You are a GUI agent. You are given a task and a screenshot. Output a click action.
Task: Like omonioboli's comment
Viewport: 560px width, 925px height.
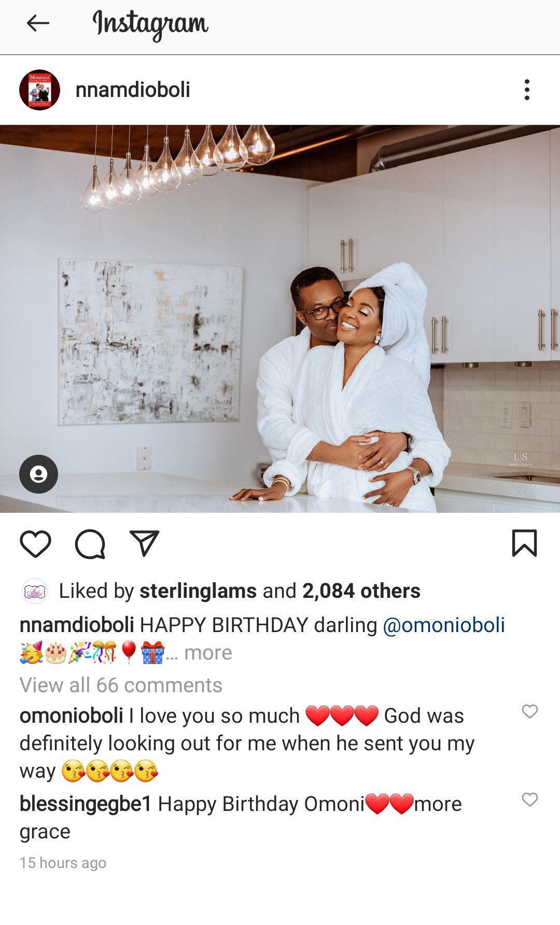(529, 711)
